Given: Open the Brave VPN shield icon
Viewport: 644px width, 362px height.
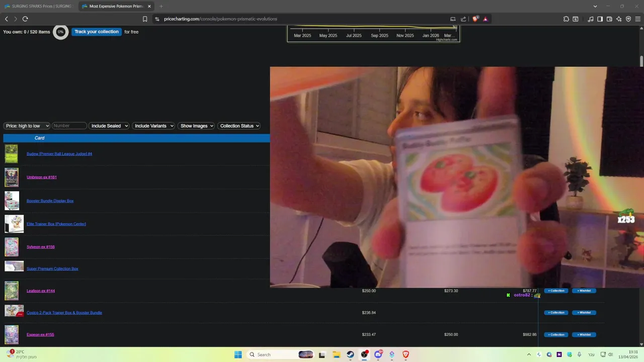Looking at the screenshot, I should (x=628, y=19).
